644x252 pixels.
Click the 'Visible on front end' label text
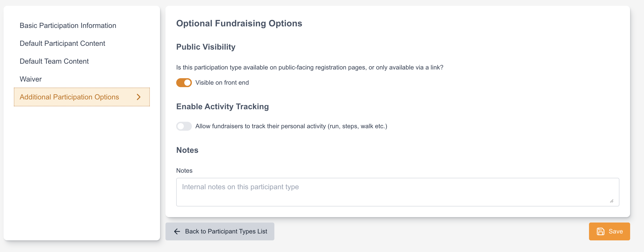pos(222,83)
